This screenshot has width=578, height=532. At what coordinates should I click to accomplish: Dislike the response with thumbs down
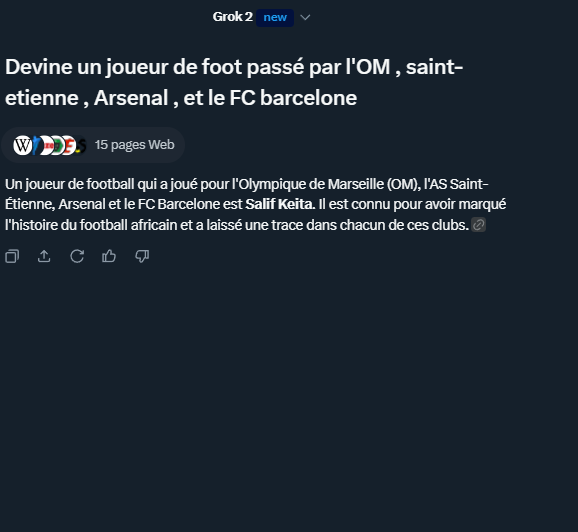coord(142,256)
